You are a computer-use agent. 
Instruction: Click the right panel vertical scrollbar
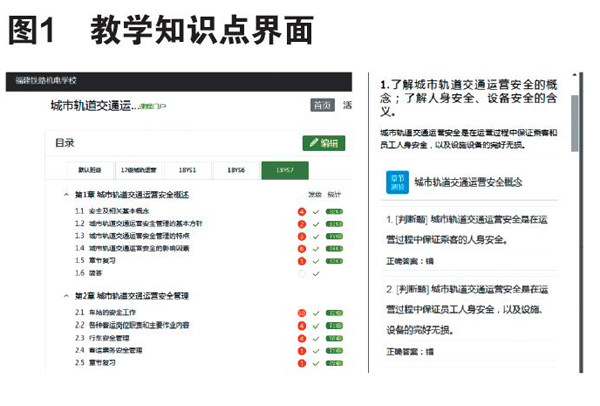pos(574,120)
